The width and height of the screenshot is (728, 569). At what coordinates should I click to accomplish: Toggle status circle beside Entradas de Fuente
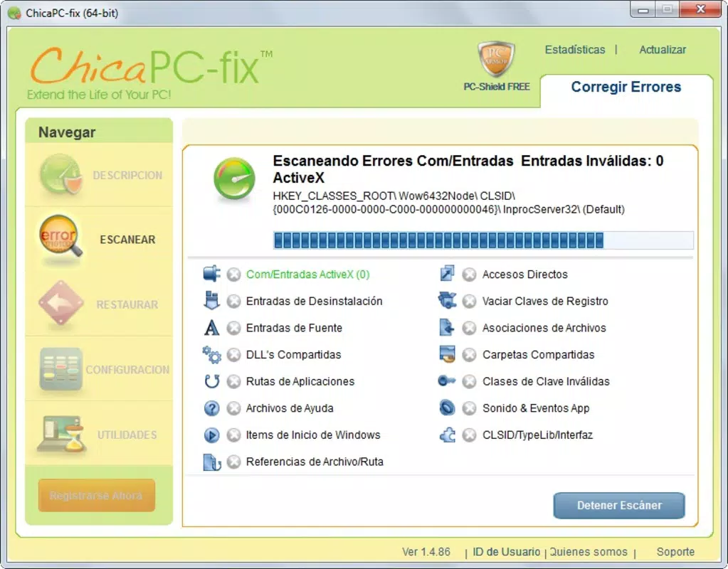(x=234, y=328)
